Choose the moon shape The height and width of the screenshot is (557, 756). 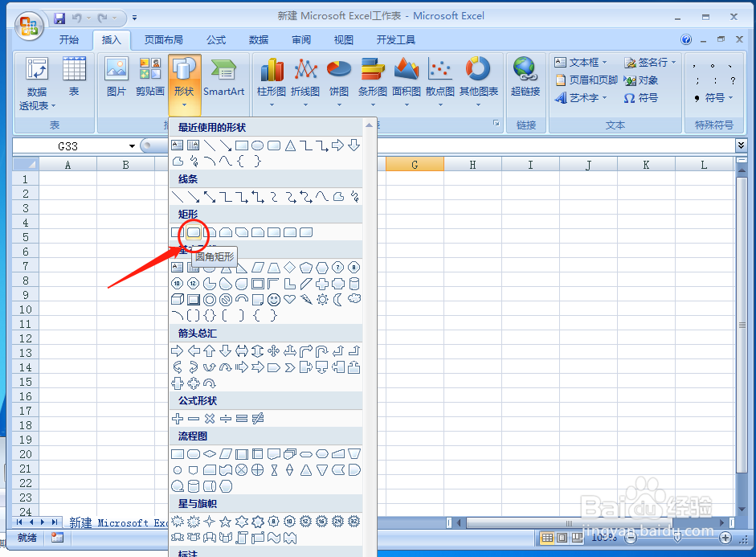338,300
